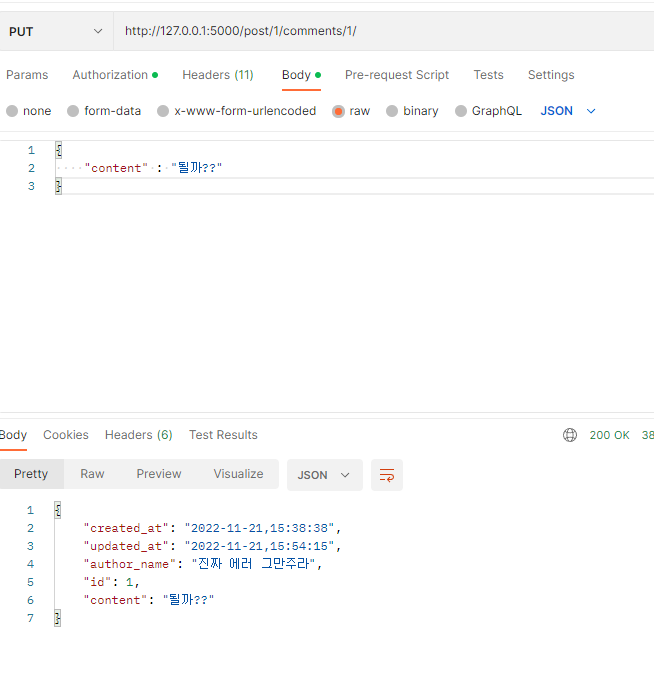The image size is (654, 694).
Task: Select the raw body type radio
Action: coord(338,112)
